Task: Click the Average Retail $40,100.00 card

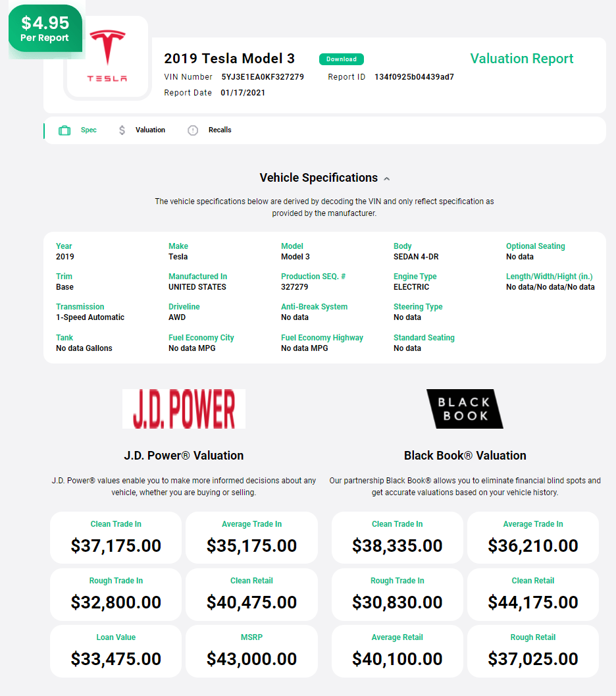Action: tap(398, 651)
